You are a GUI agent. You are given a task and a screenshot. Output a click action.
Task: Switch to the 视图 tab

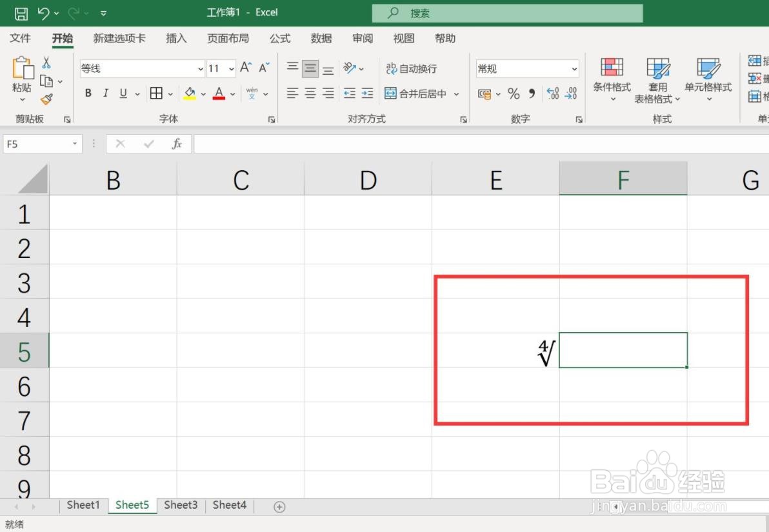[x=404, y=38]
